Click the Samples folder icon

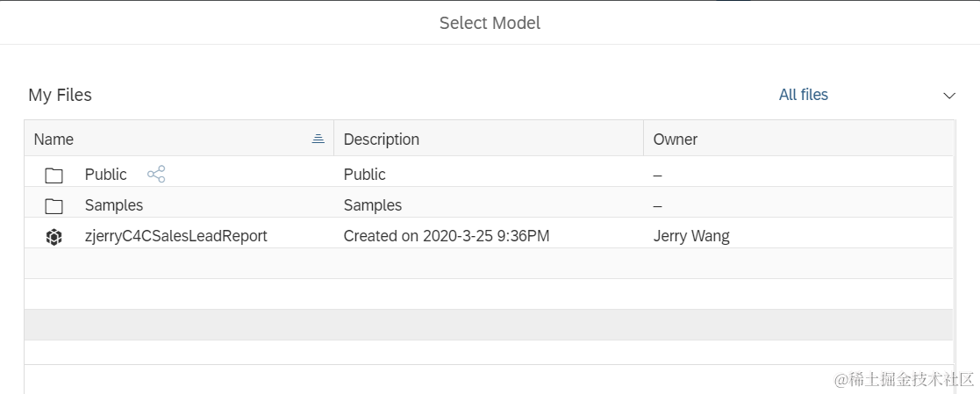tap(54, 206)
